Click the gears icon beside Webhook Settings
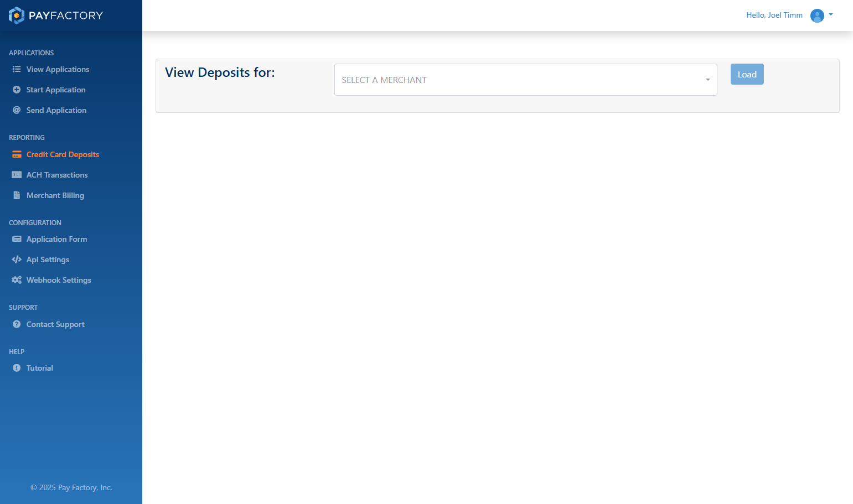This screenshot has width=853, height=504. point(17,280)
